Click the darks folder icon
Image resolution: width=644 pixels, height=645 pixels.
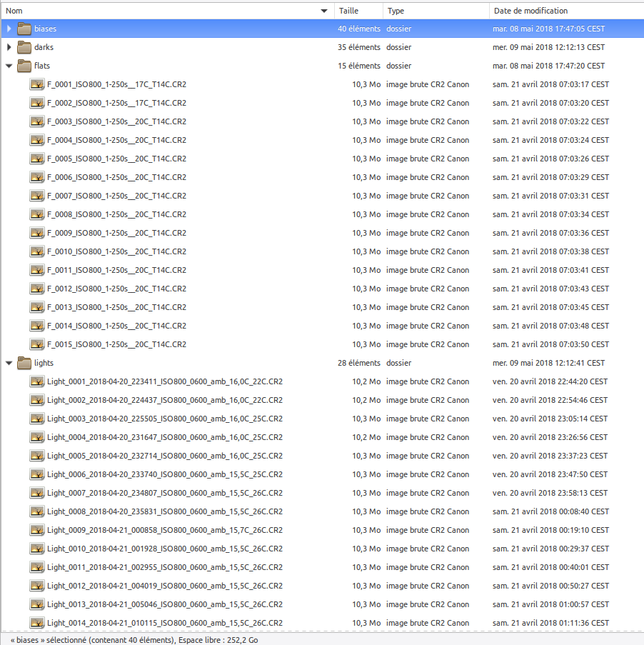[24, 48]
